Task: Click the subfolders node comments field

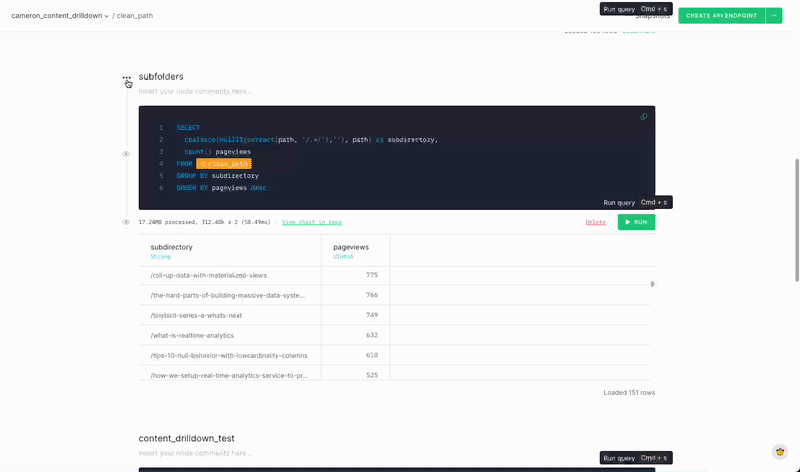Action: coord(195,91)
